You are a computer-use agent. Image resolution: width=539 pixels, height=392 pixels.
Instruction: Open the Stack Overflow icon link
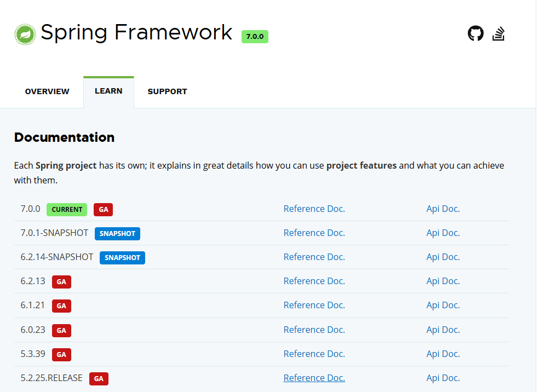(498, 33)
